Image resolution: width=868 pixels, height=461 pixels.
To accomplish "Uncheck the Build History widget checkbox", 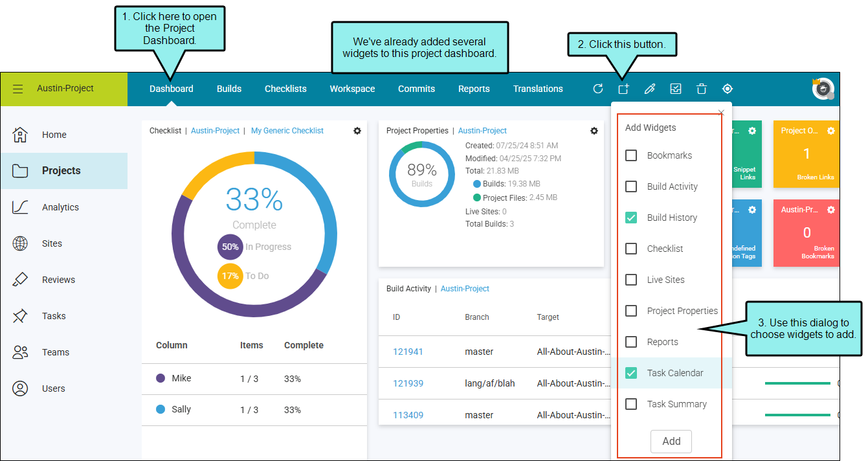I will (x=631, y=218).
